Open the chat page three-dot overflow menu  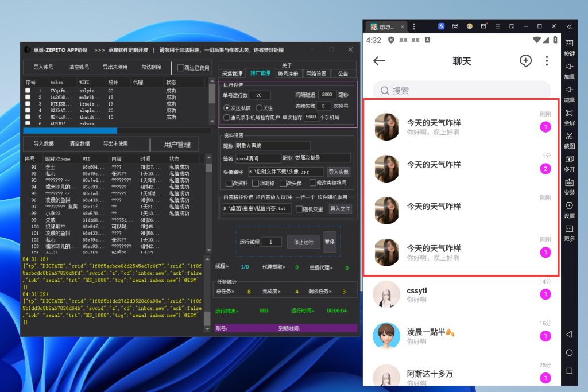click(x=547, y=61)
